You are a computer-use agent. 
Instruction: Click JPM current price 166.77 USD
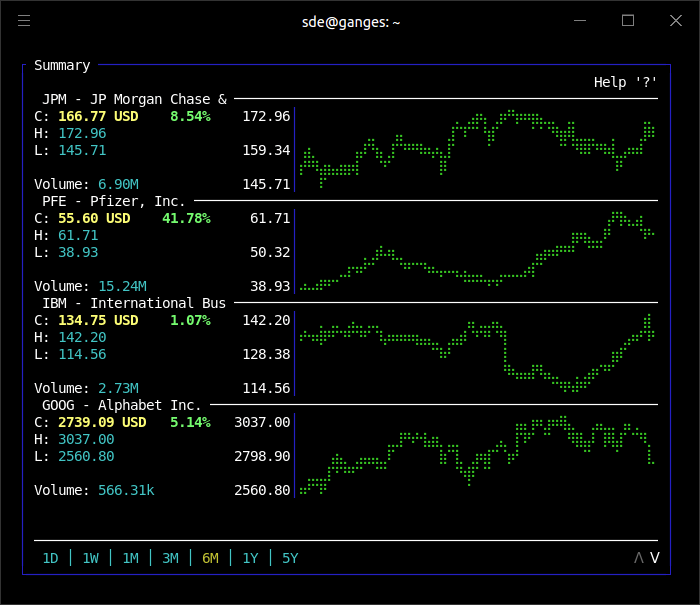[x=98, y=117]
